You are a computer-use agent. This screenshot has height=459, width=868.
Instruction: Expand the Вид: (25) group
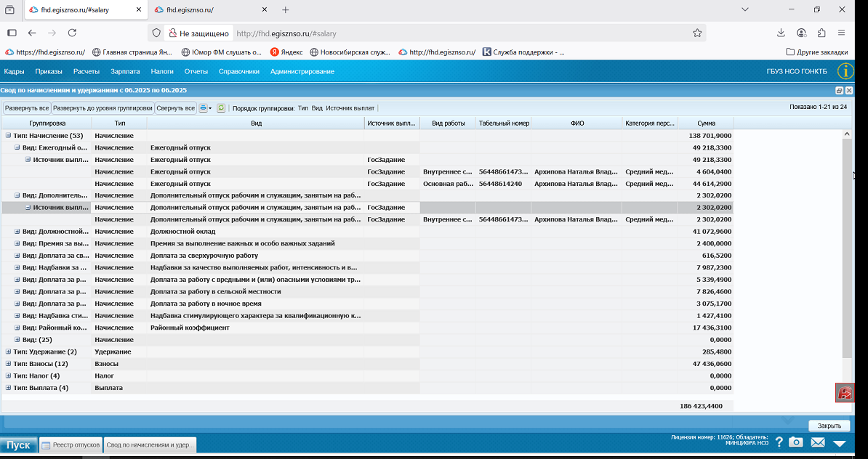point(17,340)
